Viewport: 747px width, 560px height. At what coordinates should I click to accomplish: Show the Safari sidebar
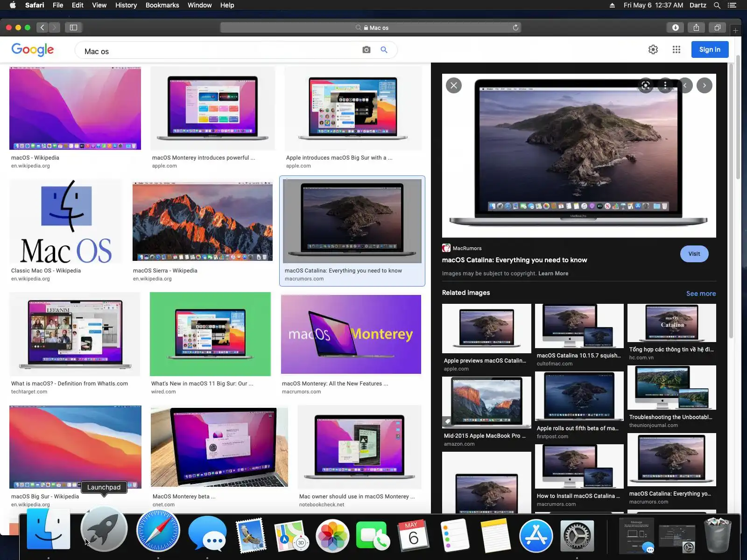73,28
